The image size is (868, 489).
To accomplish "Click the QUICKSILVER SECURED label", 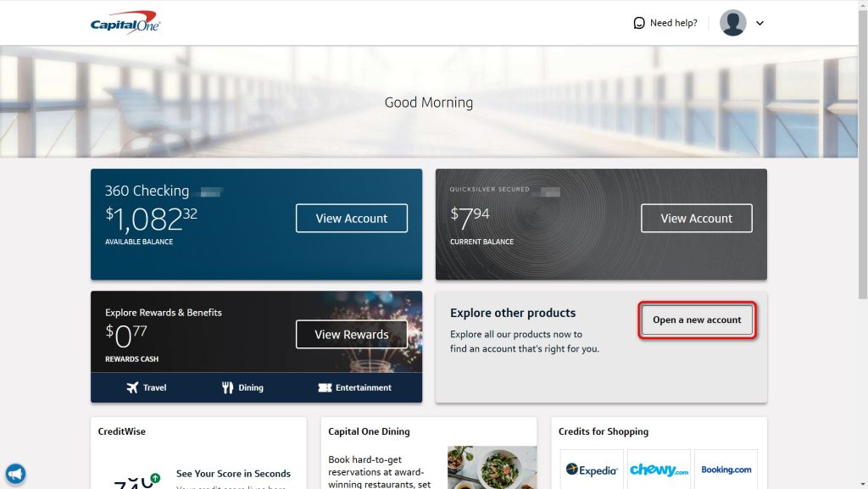I will click(x=489, y=189).
